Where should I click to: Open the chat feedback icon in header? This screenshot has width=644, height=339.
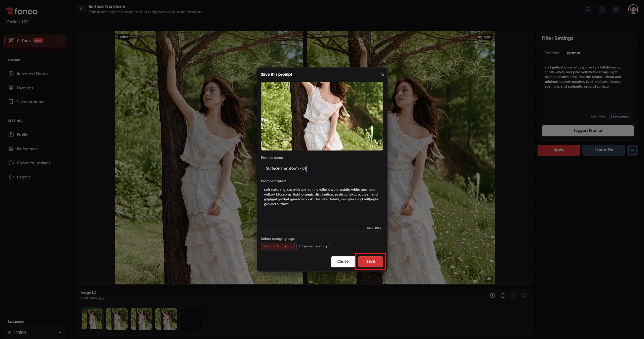tap(588, 9)
